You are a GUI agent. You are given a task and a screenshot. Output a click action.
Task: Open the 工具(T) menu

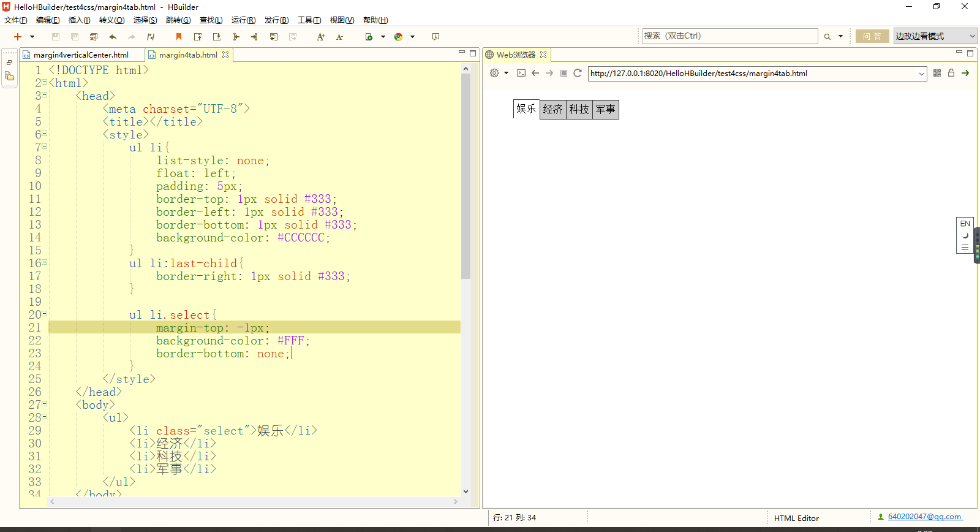[309, 20]
